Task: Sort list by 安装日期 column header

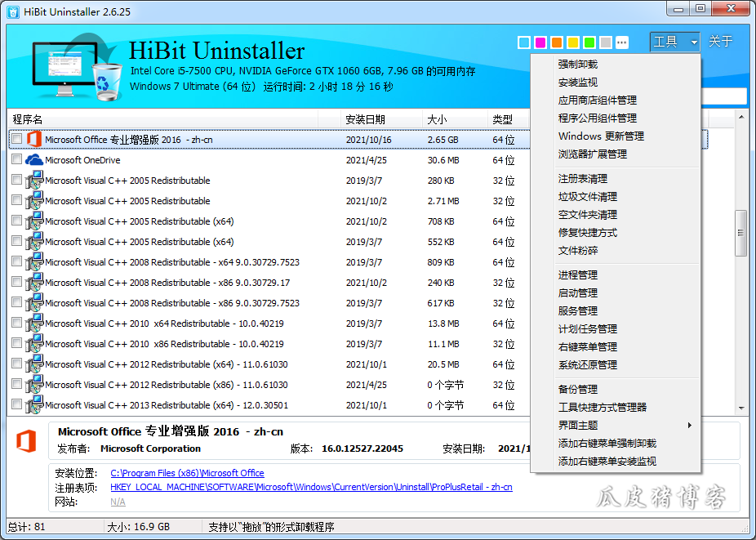Action: (382, 119)
